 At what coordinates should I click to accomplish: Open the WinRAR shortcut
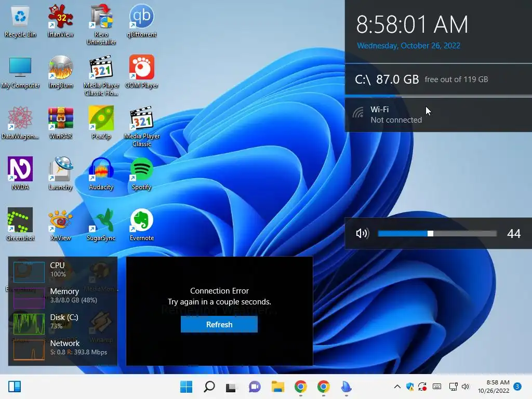60,123
